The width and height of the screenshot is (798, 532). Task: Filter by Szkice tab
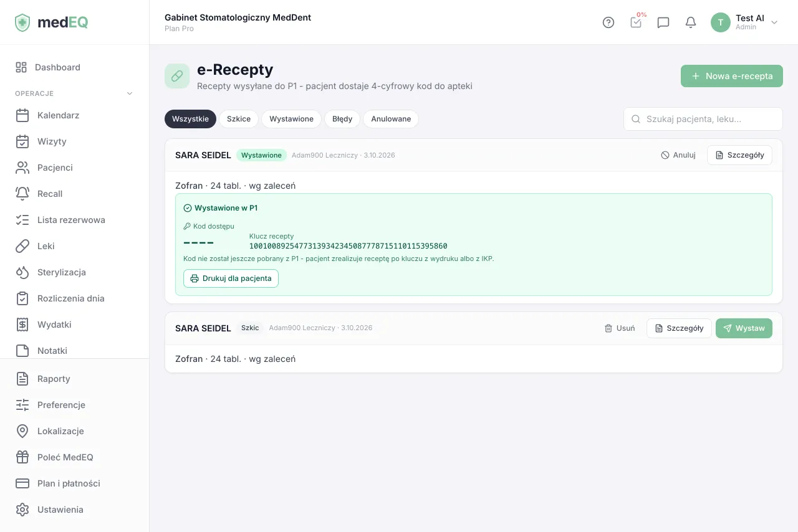[x=239, y=119]
